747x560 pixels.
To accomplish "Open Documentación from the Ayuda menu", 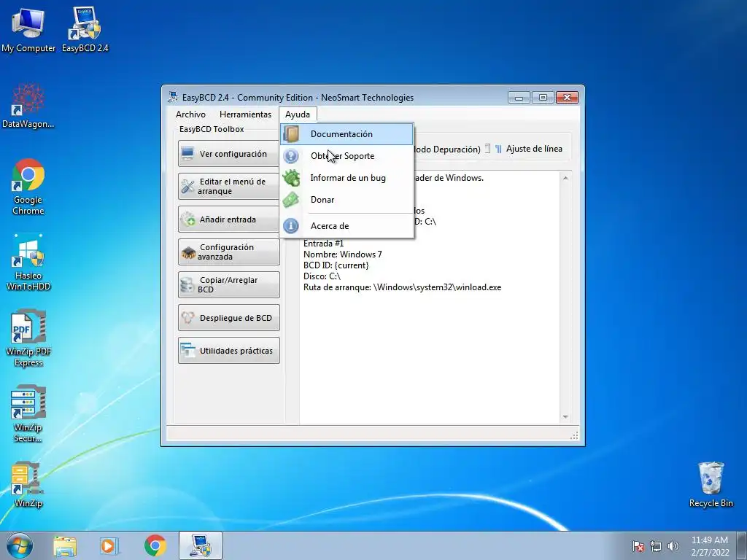I will [x=347, y=134].
